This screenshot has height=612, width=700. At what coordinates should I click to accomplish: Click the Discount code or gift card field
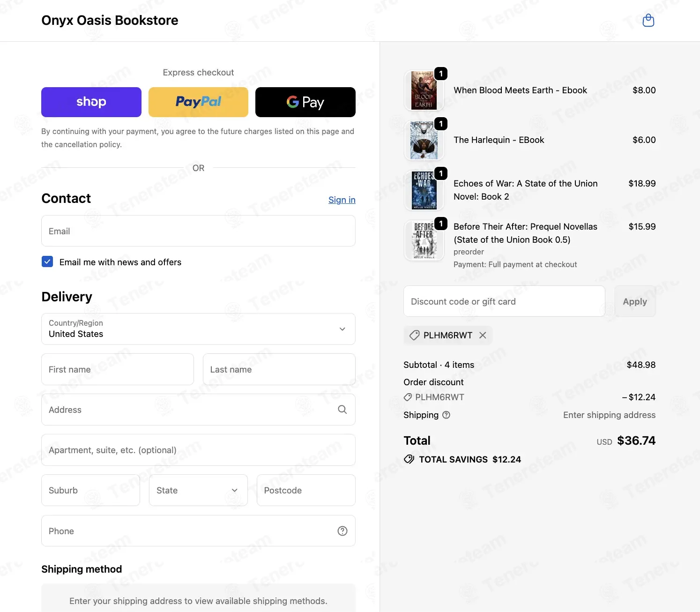click(504, 301)
